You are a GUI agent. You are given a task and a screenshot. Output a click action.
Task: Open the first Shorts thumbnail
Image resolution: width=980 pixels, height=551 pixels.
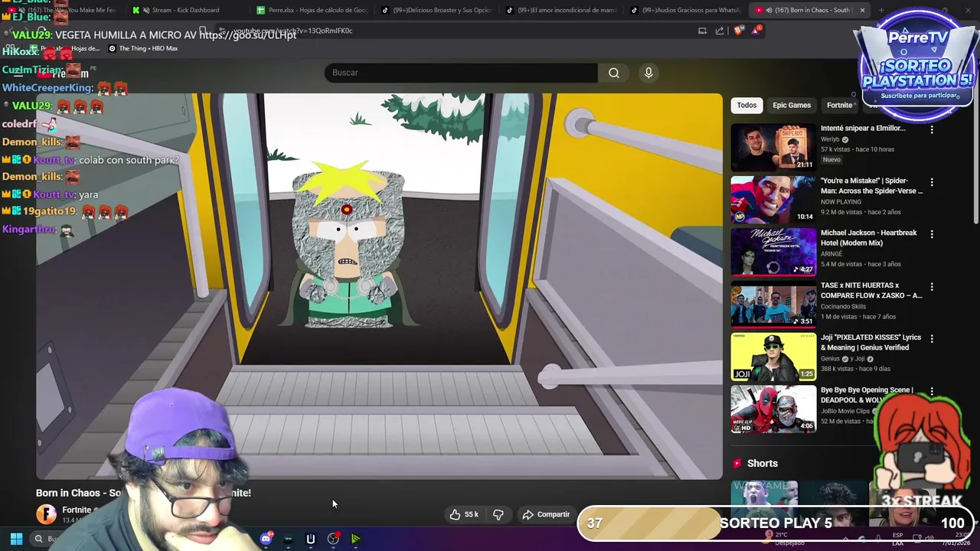pos(764,503)
